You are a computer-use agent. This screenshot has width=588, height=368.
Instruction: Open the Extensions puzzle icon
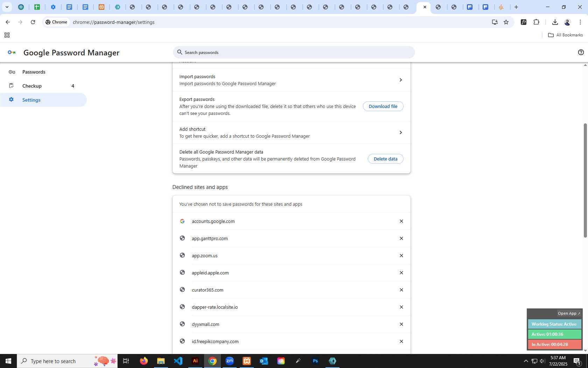536,22
